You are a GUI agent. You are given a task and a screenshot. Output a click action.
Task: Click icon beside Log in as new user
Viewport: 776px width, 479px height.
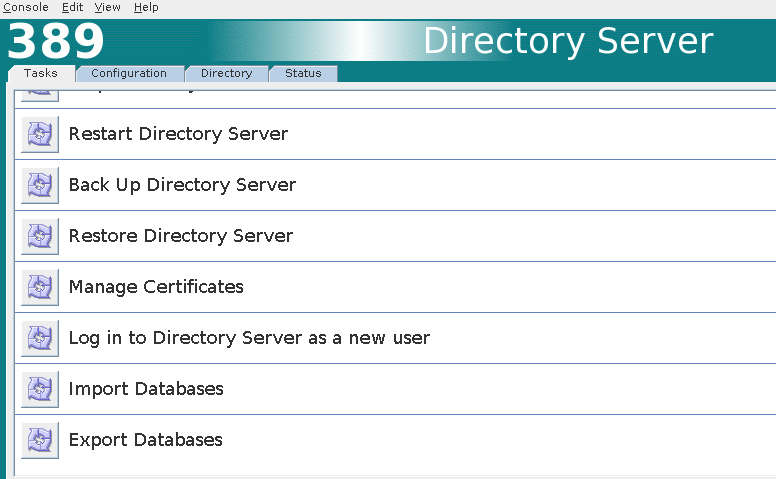[x=40, y=338]
